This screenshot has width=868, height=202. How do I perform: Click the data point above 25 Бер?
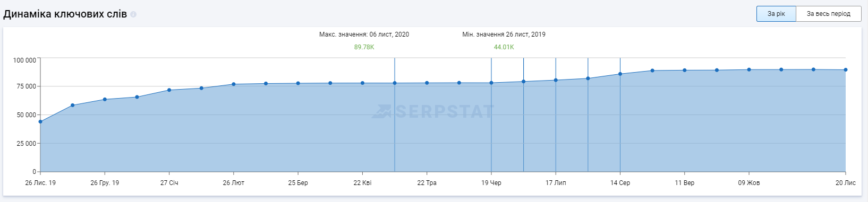(298, 83)
